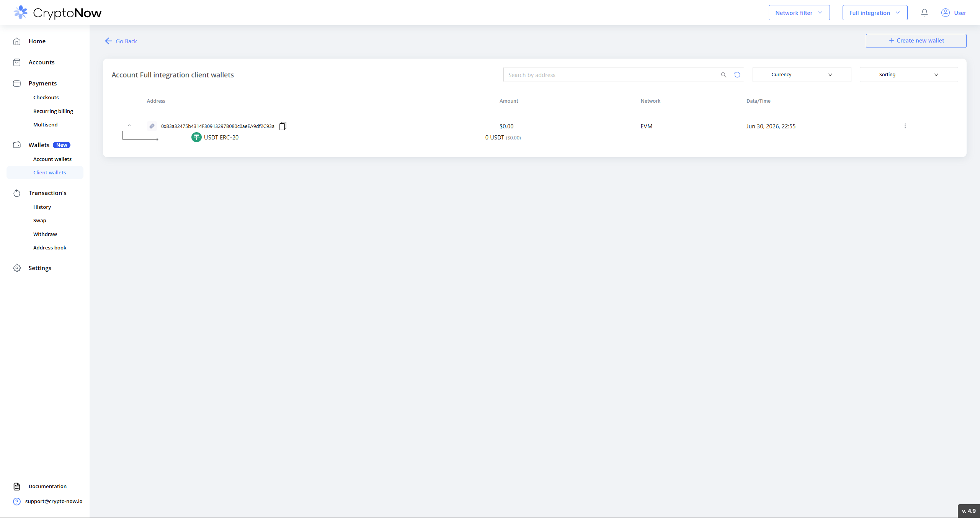The height and width of the screenshot is (518, 980).
Task: Click the EVM network cell
Action: click(647, 126)
